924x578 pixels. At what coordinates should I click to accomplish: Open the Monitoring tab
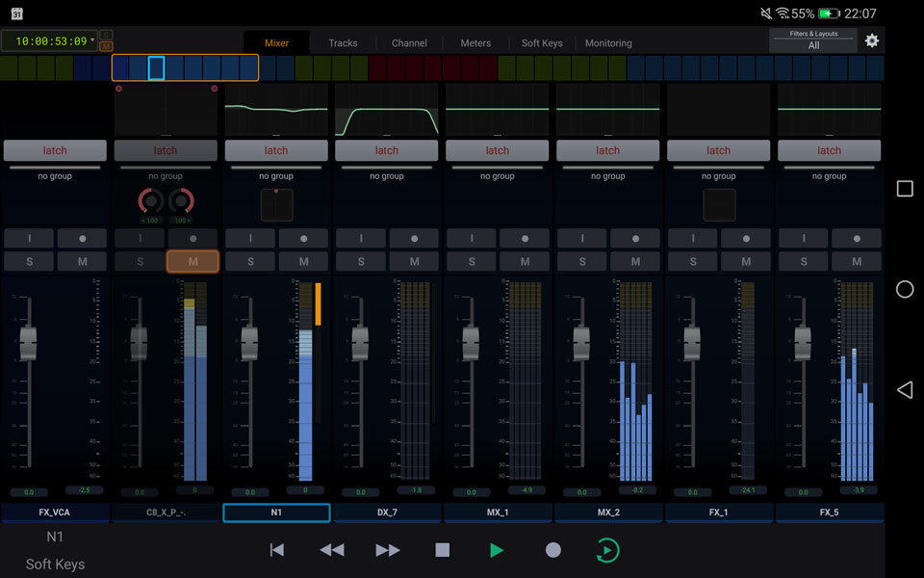coord(607,42)
